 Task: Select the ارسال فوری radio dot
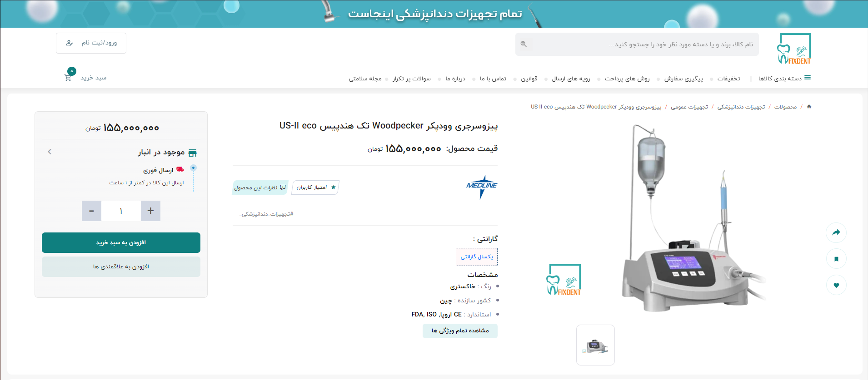pyautogui.click(x=193, y=168)
